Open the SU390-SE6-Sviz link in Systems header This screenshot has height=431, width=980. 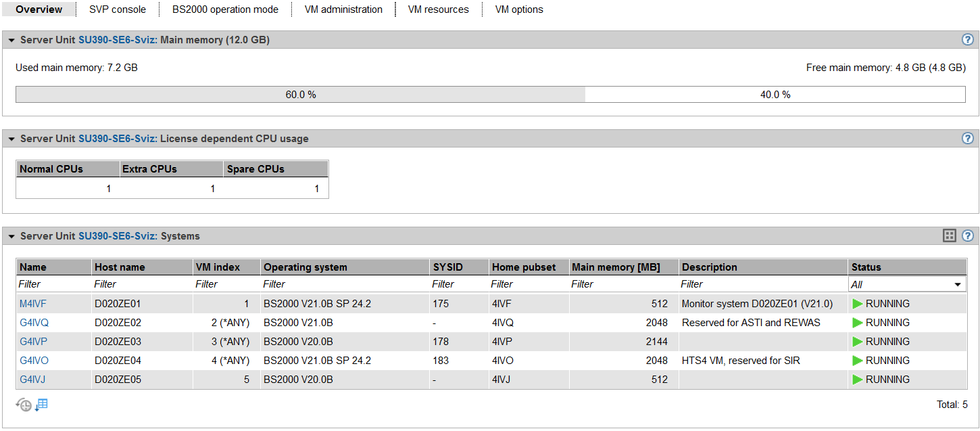(x=118, y=236)
